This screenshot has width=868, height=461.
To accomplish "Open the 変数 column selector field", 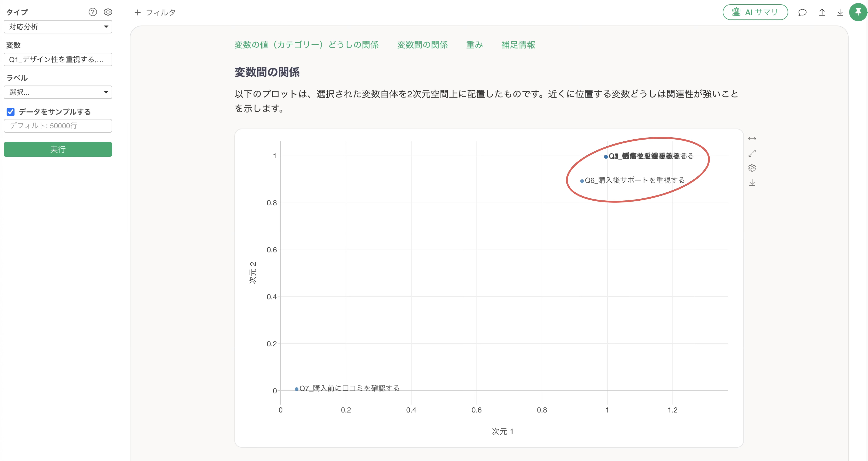I will coord(58,59).
